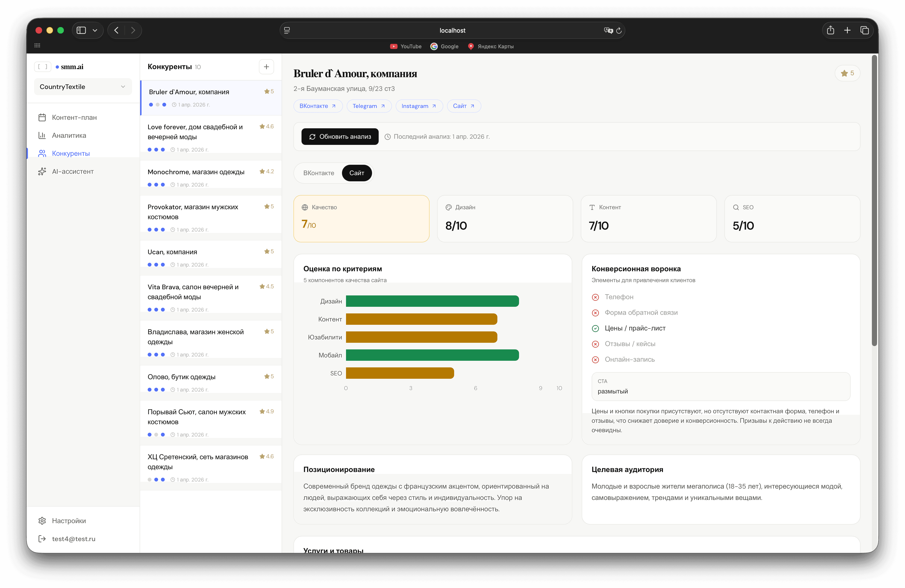
Task: Go back with the browser back arrow
Action: pyautogui.click(x=116, y=31)
